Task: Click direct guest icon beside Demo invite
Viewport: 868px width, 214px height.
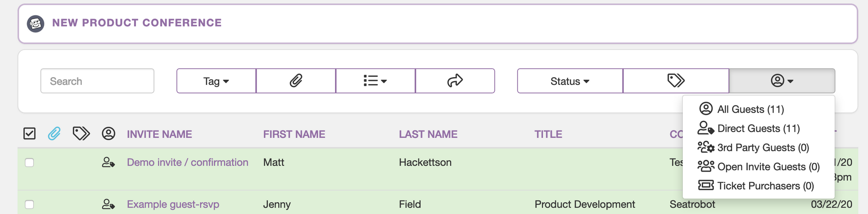Action: pos(108,162)
